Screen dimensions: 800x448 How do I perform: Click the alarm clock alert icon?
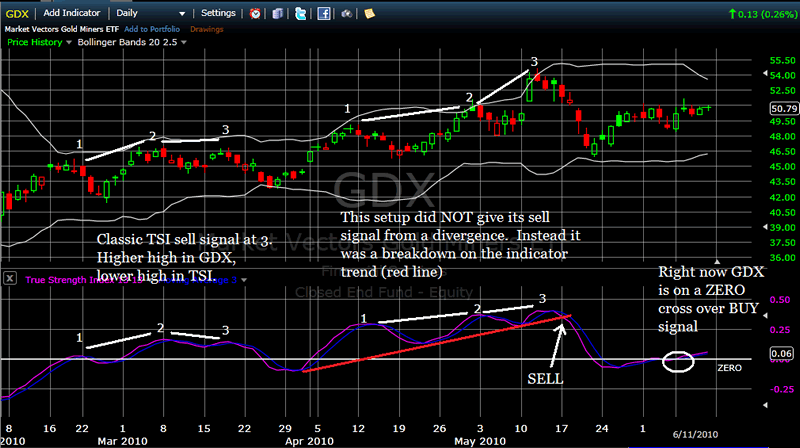256,14
